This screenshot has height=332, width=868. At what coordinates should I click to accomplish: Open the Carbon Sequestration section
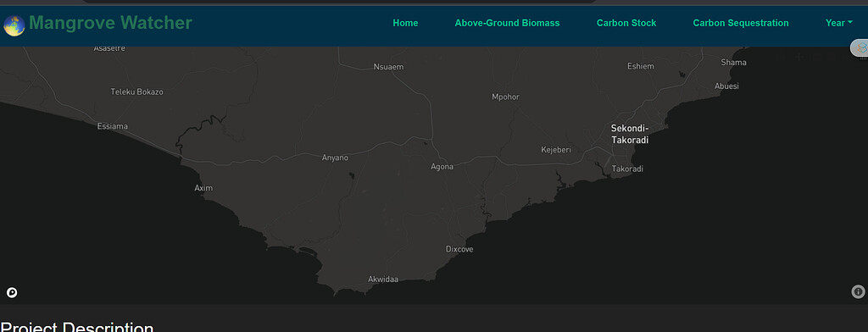741,23
